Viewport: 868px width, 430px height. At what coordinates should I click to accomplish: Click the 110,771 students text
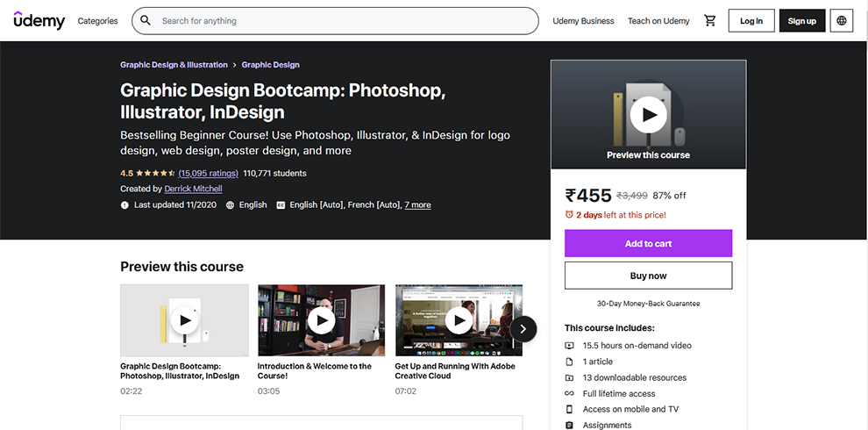[x=274, y=173]
